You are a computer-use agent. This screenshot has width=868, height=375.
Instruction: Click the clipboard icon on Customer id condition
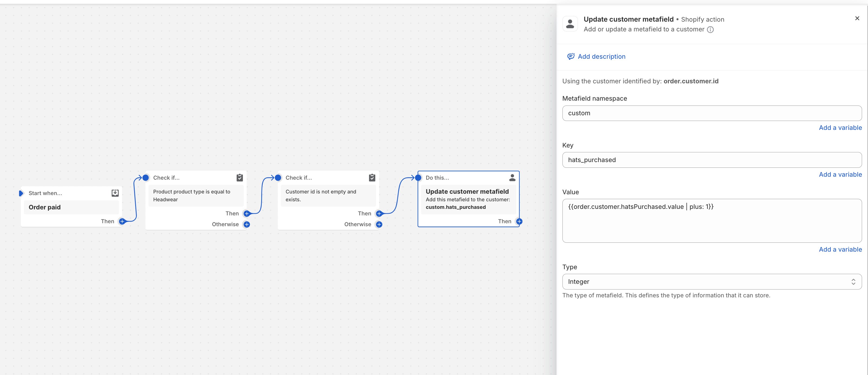372,178
